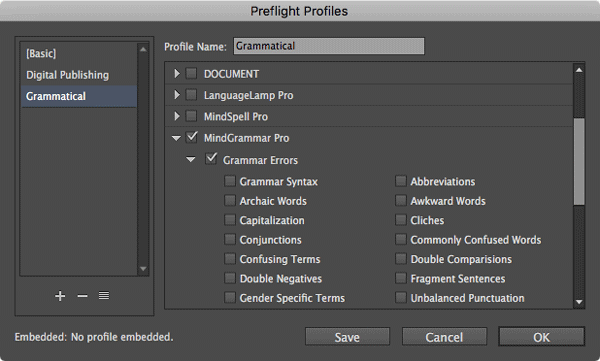This screenshot has height=361, width=600.
Task: Check the Commonly Confused Words option
Action: (x=401, y=239)
